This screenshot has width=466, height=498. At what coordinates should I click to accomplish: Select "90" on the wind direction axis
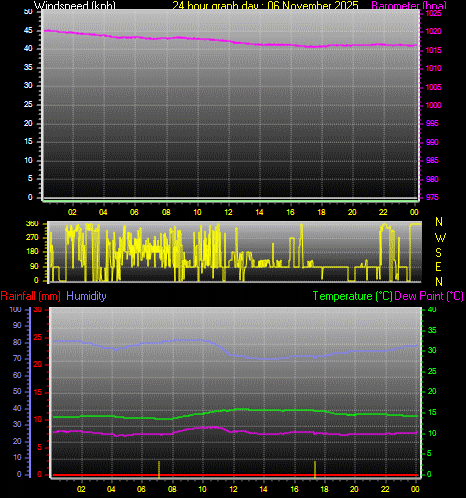(x=34, y=267)
